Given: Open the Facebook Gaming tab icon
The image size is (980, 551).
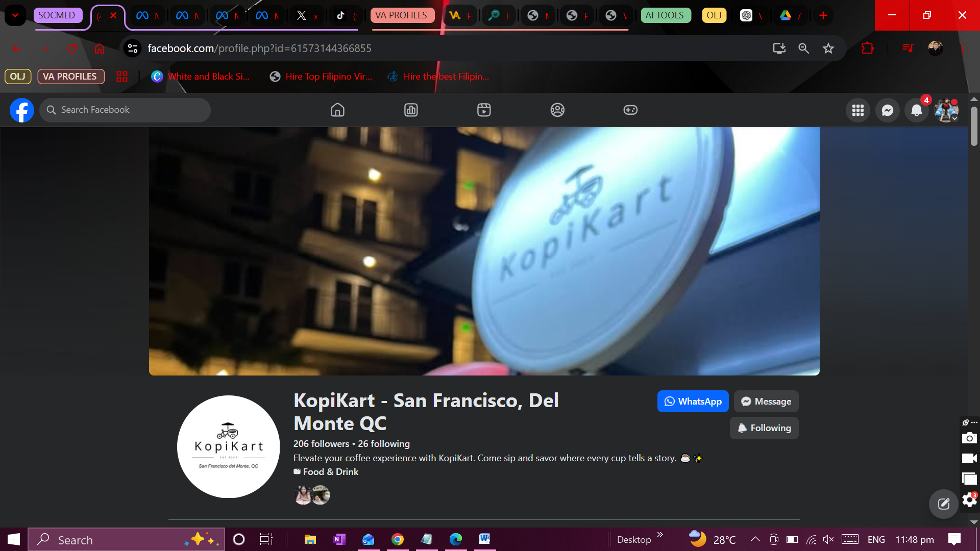Looking at the screenshot, I should (x=630, y=110).
